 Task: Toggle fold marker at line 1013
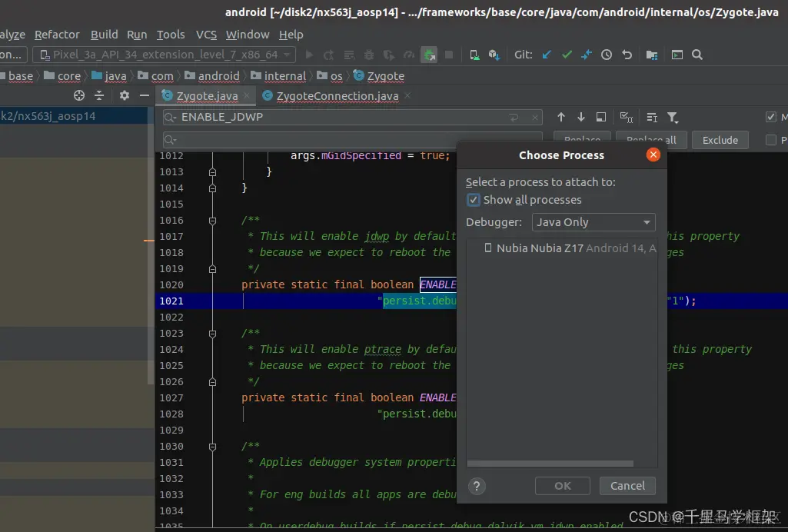pos(213,172)
